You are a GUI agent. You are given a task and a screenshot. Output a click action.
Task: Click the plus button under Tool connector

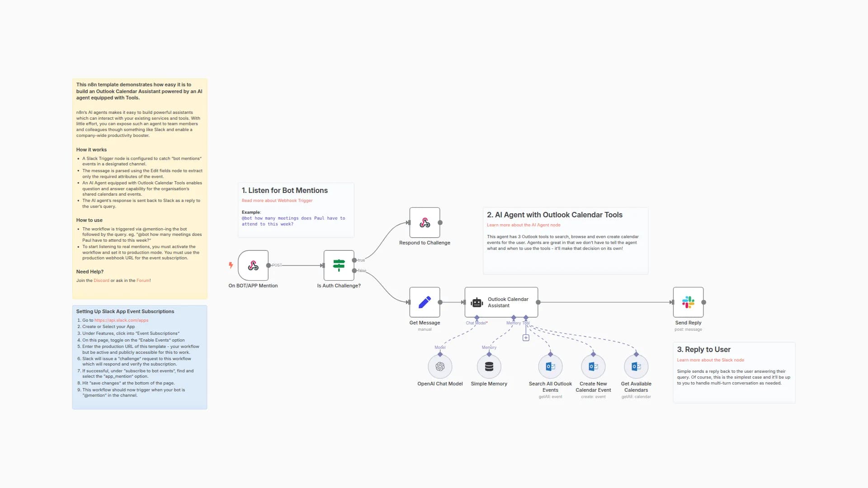(526, 338)
